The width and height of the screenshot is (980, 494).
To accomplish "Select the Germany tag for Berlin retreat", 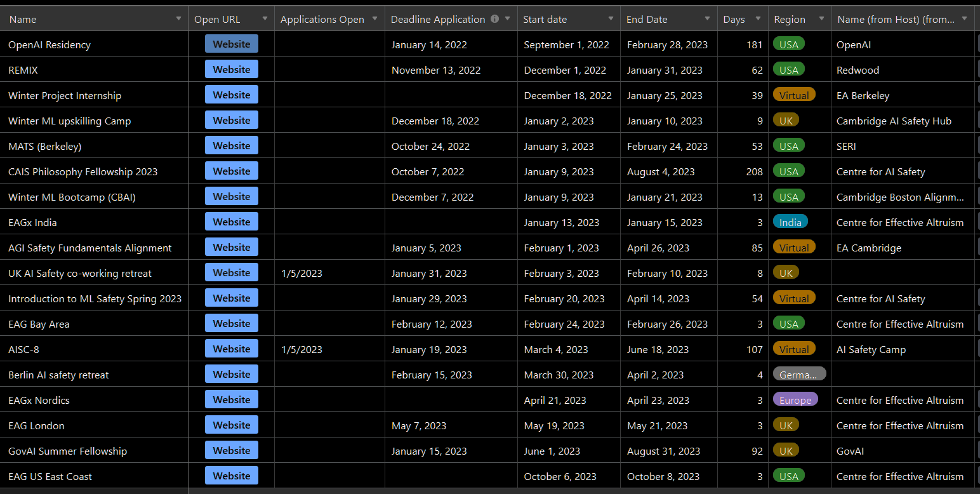I will [798, 375].
